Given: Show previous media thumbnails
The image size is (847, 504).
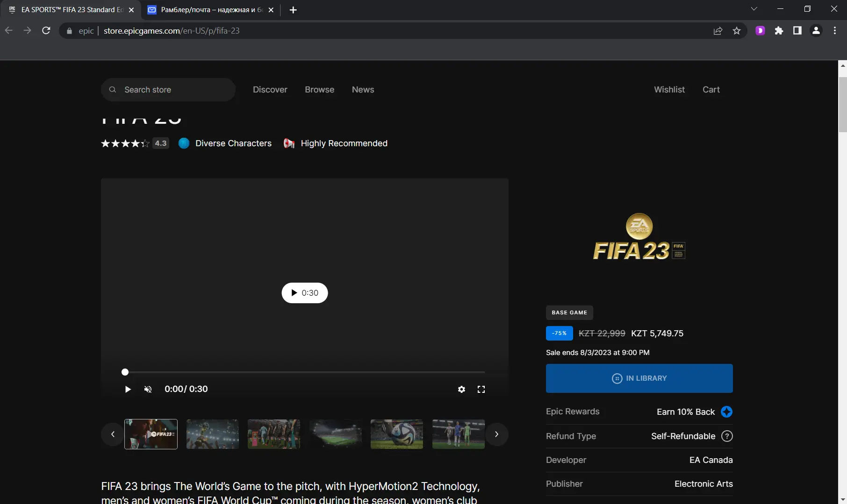Looking at the screenshot, I should point(113,434).
